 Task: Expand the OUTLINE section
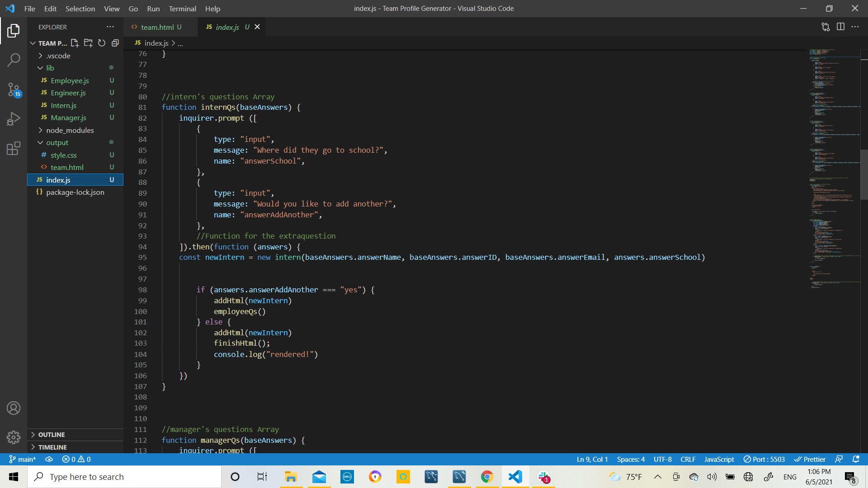tap(75, 435)
